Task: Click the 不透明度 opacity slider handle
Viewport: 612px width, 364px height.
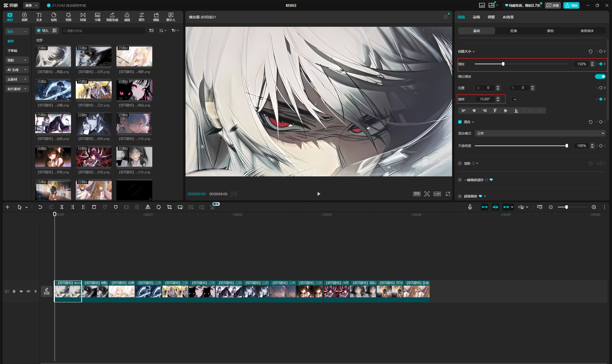Action: (567, 146)
